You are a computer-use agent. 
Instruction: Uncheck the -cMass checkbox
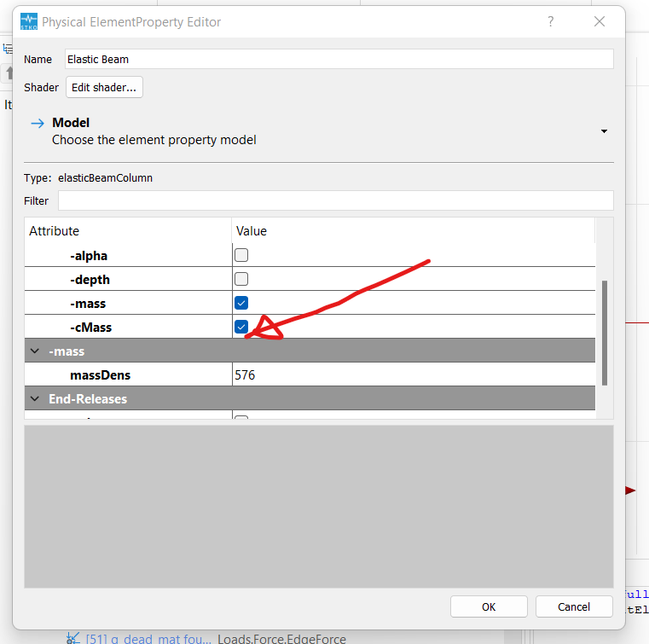pyautogui.click(x=241, y=327)
